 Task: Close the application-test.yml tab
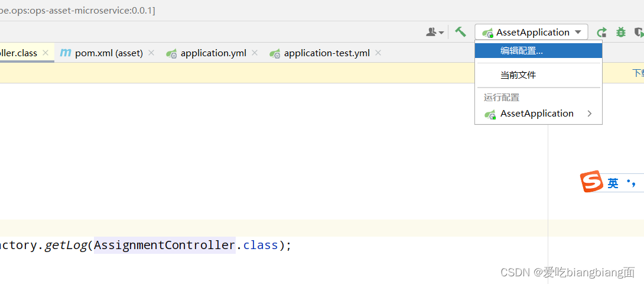pyautogui.click(x=378, y=53)
